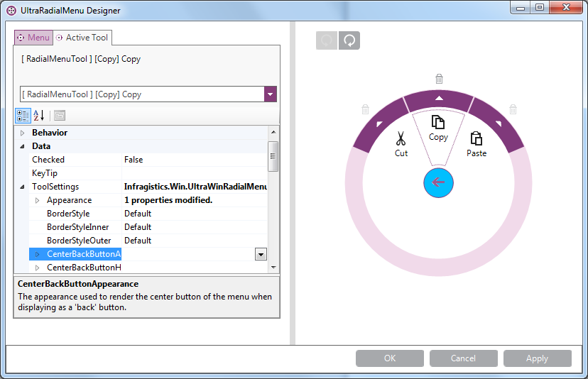The height and width of the screenshot is (379, 588).
Task: Open CenterBackButtonAppearance value dropdown arrow
Action: click(x=261, y=254)
